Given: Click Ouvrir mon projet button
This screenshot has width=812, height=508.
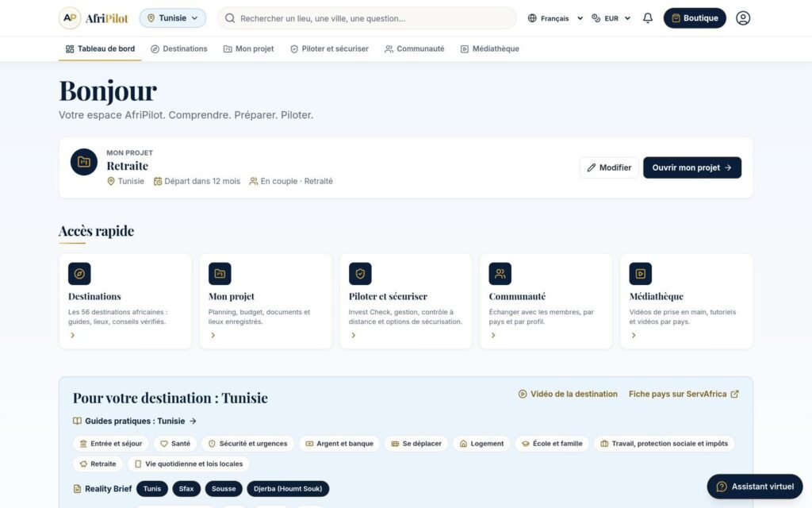Looking at the screenshot, I should [x=691, y=167].
